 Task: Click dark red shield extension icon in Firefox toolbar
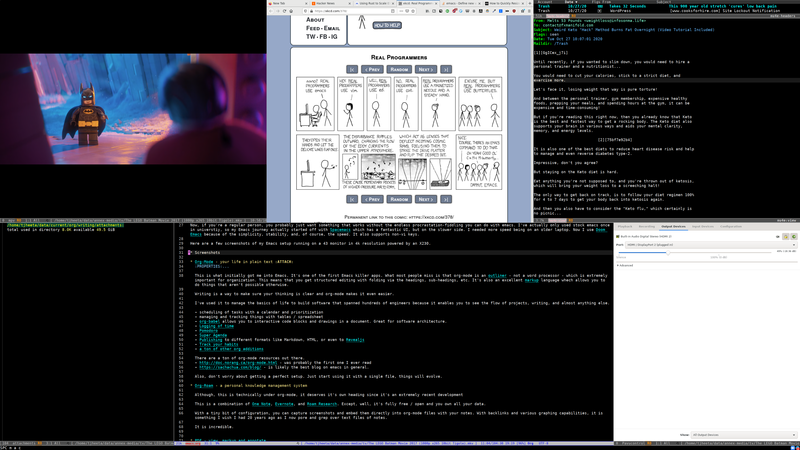514,11
